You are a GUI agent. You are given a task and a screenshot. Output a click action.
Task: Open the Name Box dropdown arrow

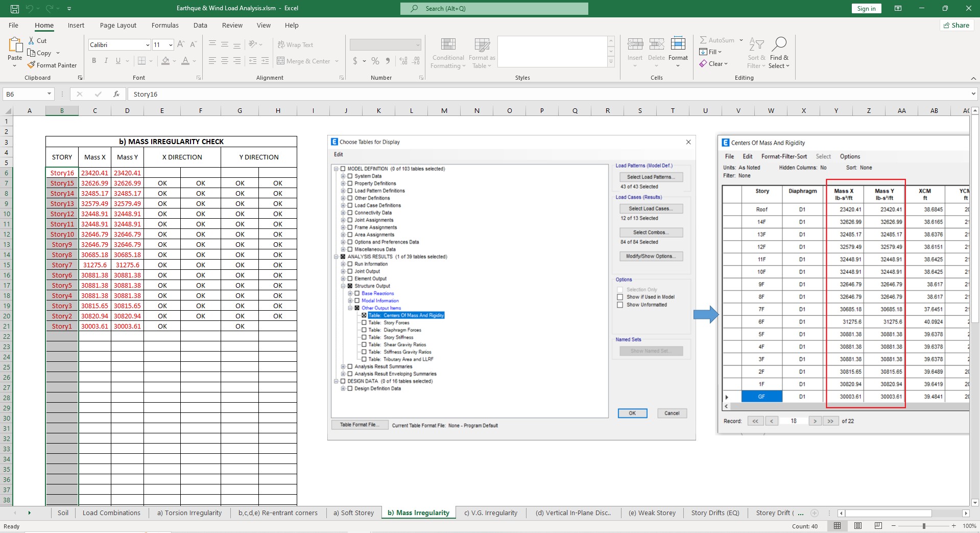click(49, 94)
